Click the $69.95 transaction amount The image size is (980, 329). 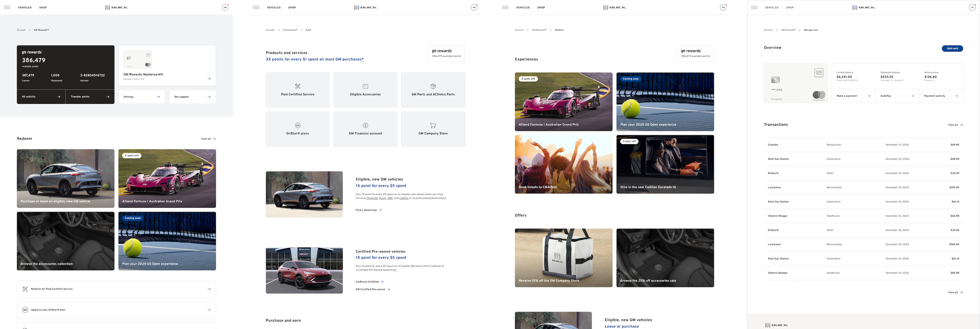tap(955, 145)
